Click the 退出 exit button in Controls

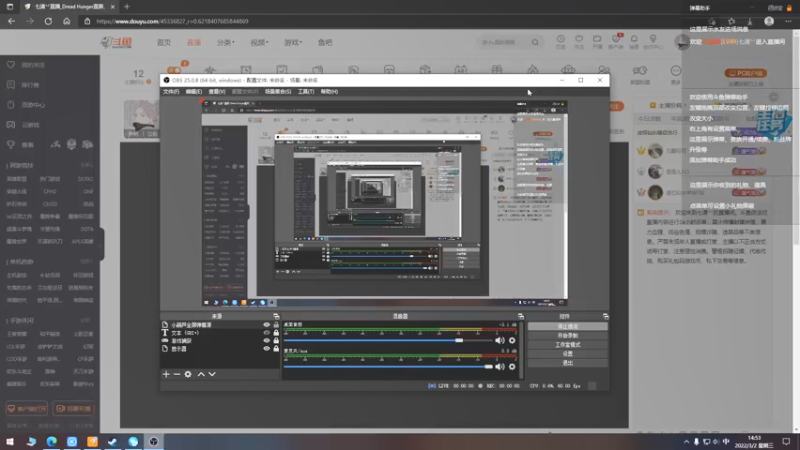point(568,363)
